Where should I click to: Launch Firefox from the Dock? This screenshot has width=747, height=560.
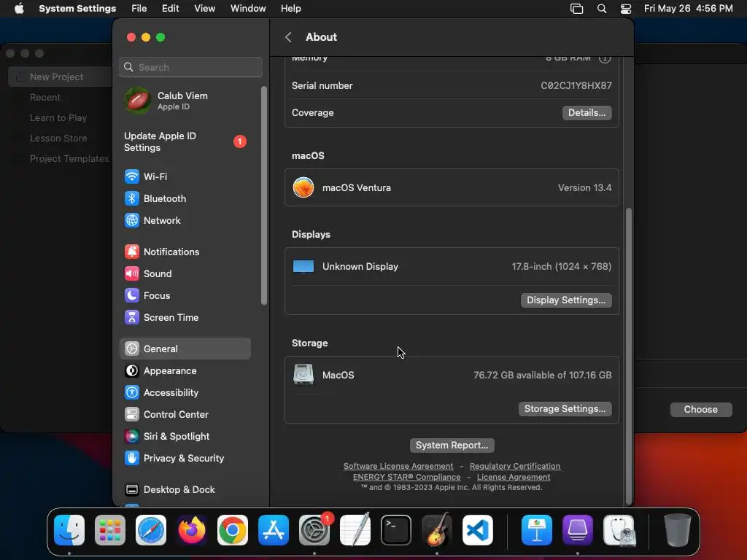coord(192,530)
